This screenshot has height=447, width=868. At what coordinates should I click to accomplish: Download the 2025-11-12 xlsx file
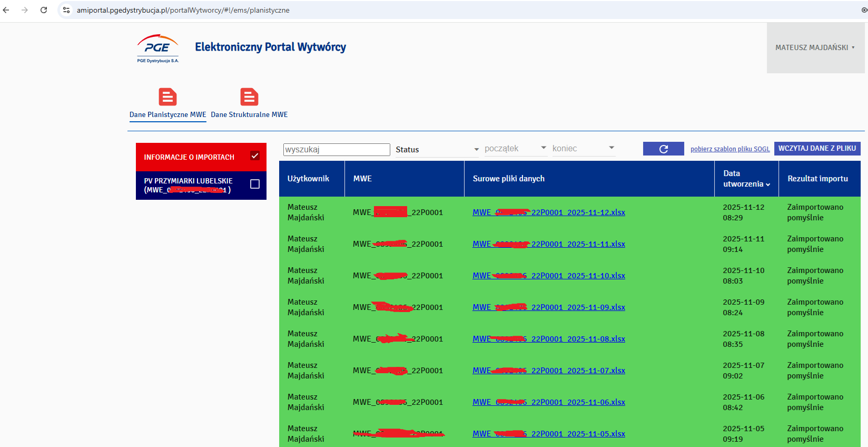click(x=549, y=212)
